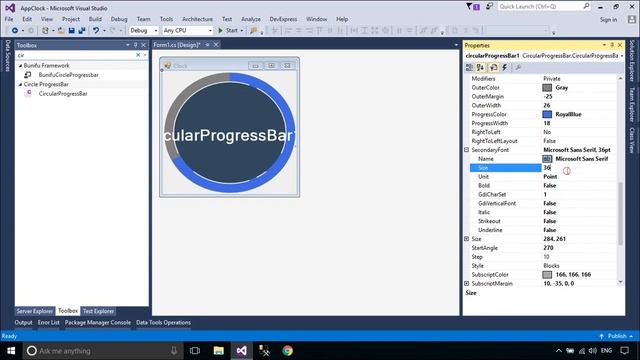Click the find in files toolbar icon

254,31
